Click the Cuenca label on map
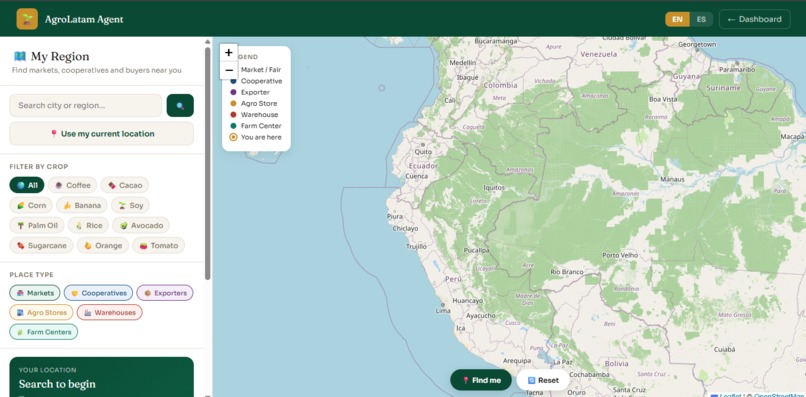806x397 pixels. [x=416, y=176]
